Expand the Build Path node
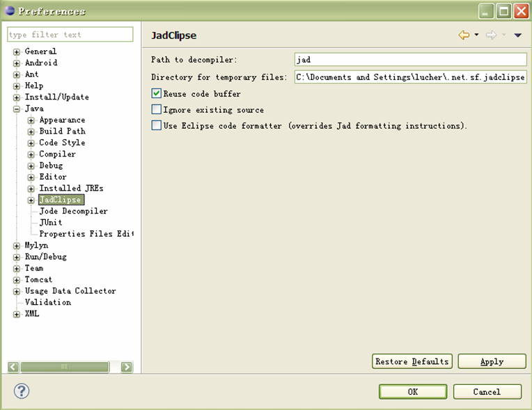This screenshot has width=532, height=410. point(31,132)
